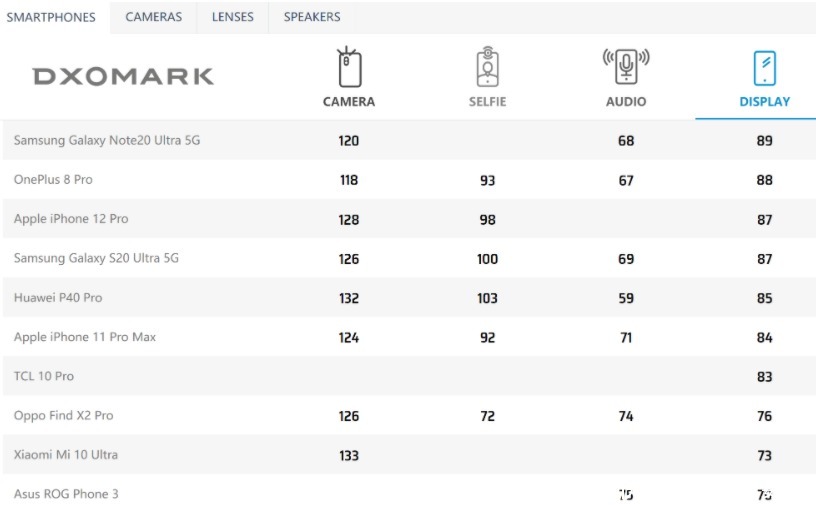
Task: Click display score 89 for Note20 Ultra
Action: (764, 141)
